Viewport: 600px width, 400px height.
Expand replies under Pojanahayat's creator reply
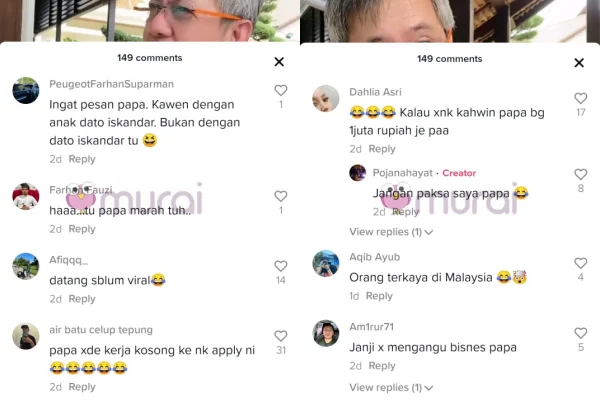coord(391,232)
